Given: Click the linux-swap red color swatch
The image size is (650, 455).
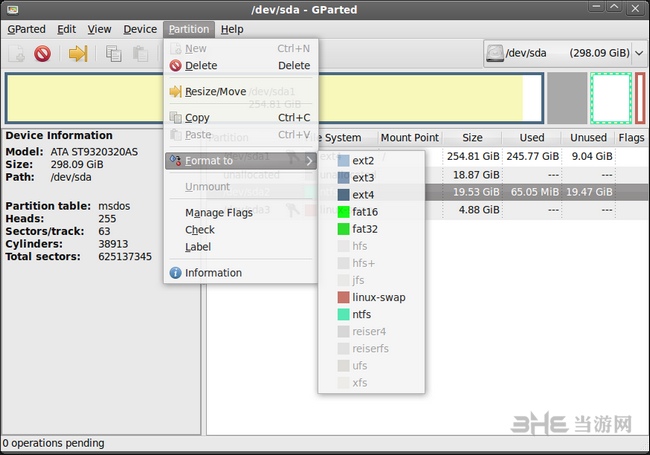Looking at the screenshot, I should [343, 297].
